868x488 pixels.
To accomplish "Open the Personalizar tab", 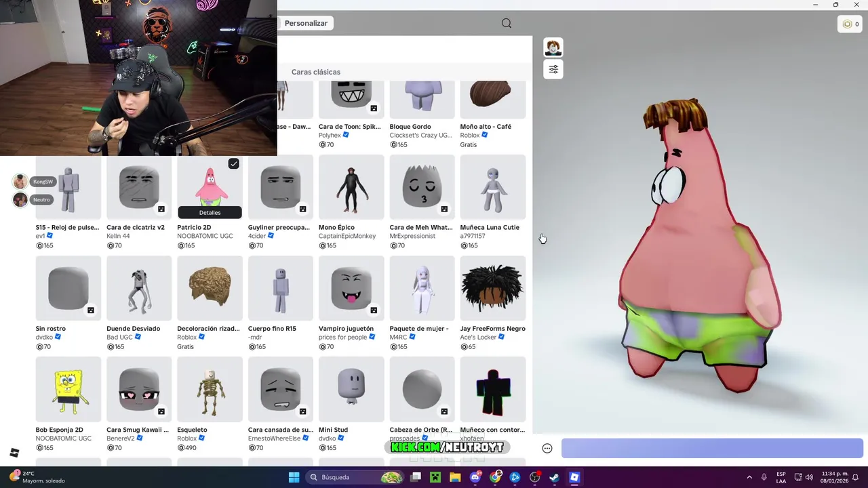I will click(306, 23).
